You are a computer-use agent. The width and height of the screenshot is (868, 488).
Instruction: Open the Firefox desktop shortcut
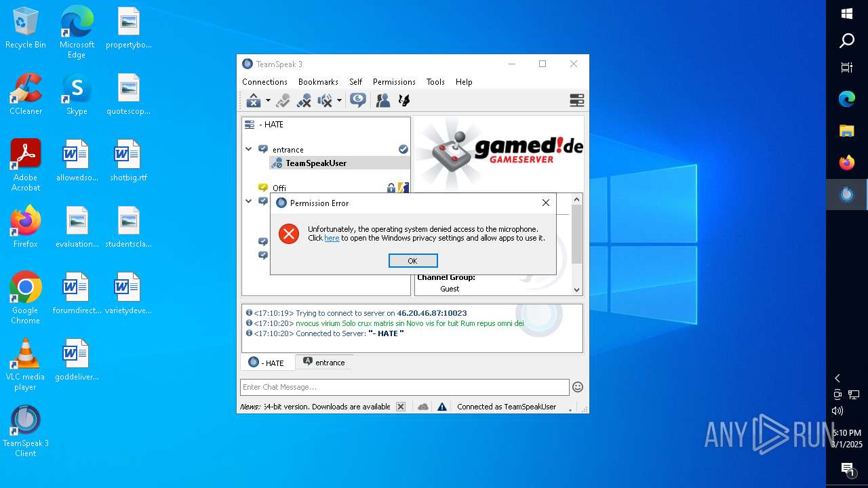coord(26,227)
